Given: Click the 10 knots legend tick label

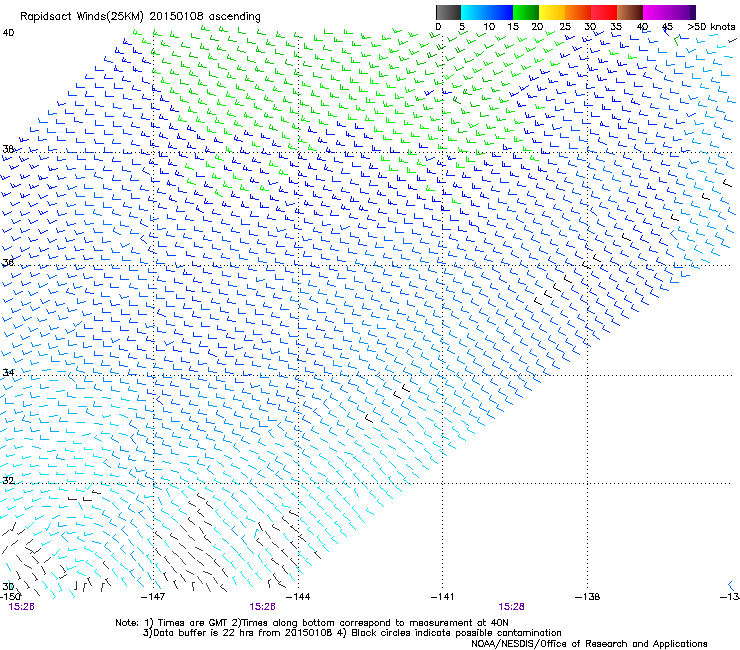Looking at the screenshot, I should coord(489,27).
